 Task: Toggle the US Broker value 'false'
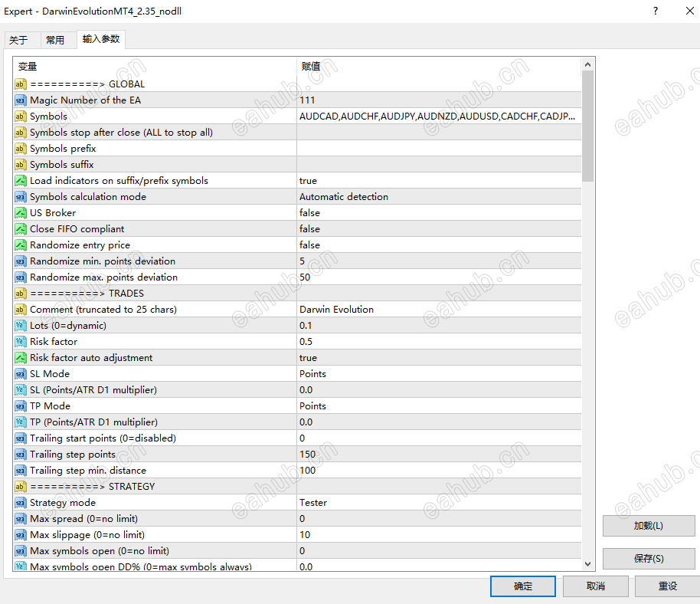(440, 212)
